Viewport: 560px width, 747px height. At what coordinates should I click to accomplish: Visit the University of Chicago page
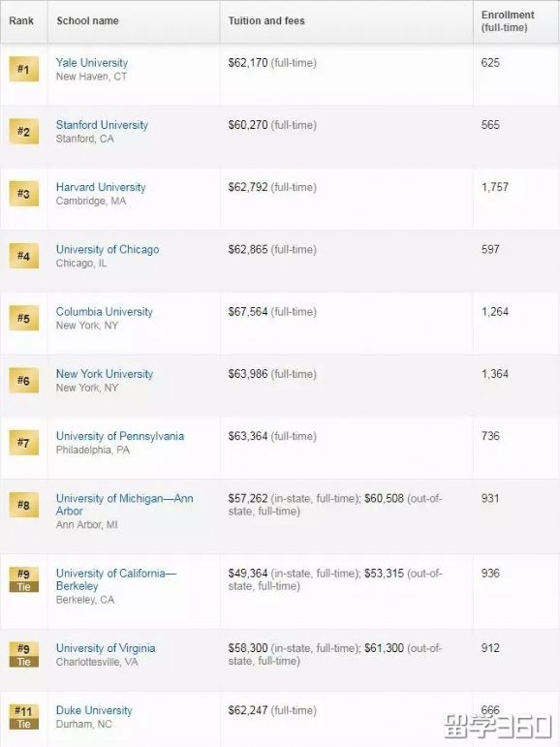[108, 250]
